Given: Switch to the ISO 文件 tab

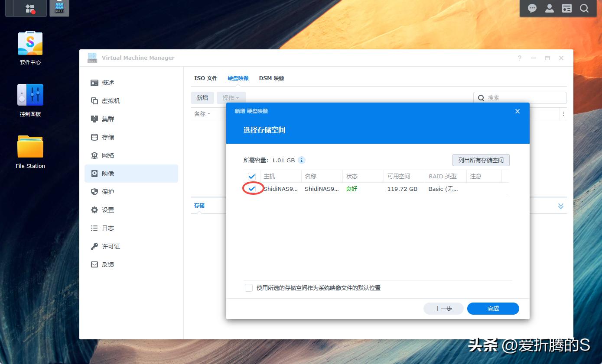Looking at the screenshot, I should [x=205, y=78].
